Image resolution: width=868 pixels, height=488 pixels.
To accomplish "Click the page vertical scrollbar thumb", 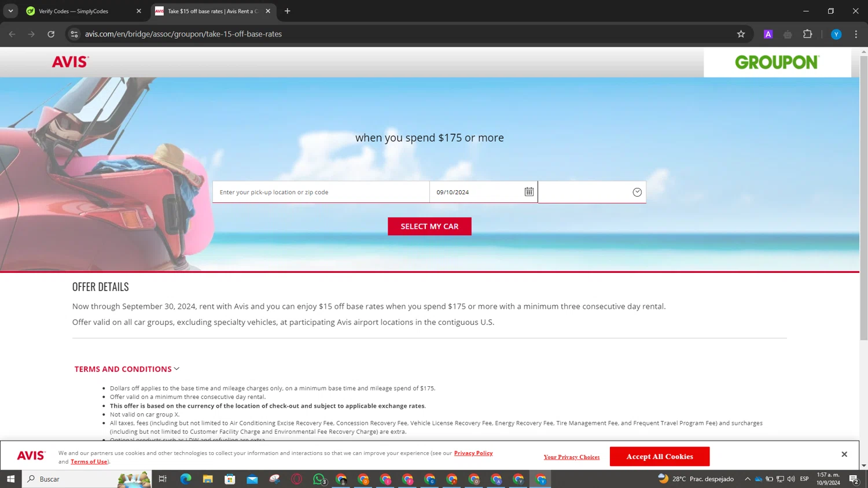I will point(864,198).
